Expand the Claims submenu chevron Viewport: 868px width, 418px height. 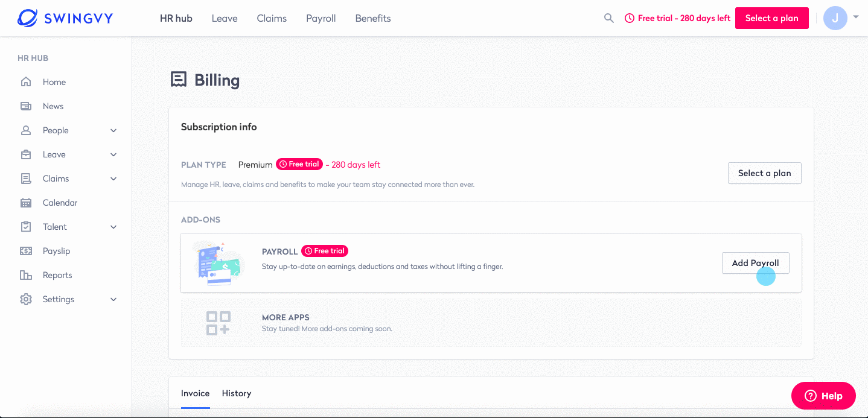click(x=113, y=179)
